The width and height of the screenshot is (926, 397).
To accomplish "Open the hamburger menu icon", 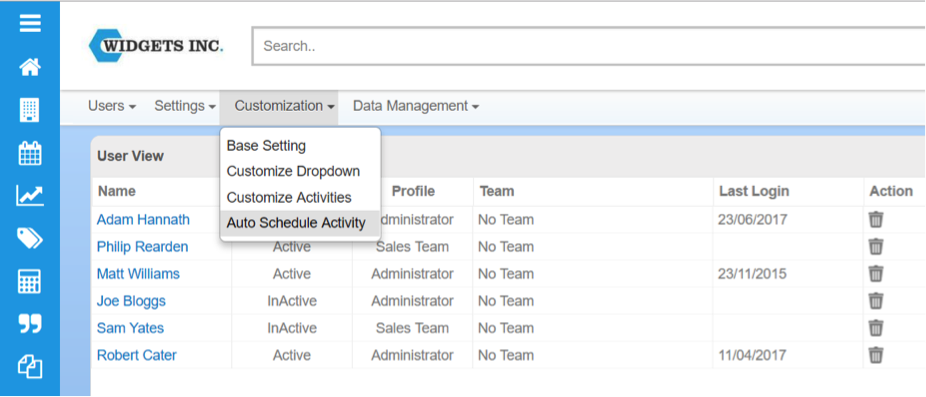I will pyautogui.click(x=30, y=24).
